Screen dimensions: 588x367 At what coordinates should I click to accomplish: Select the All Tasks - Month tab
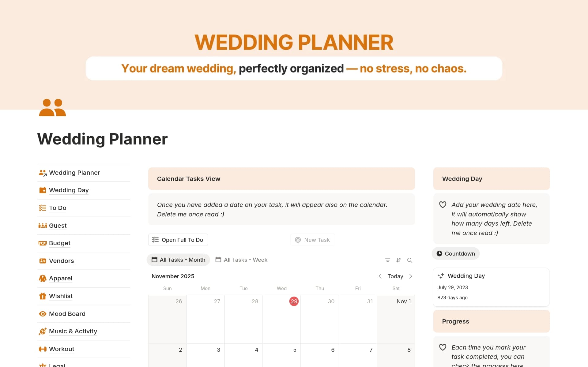(x=178, y=260)
